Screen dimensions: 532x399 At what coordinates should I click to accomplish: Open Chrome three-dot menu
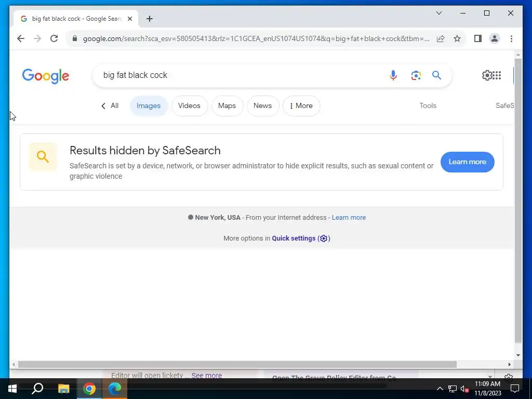tap(511, 38)
